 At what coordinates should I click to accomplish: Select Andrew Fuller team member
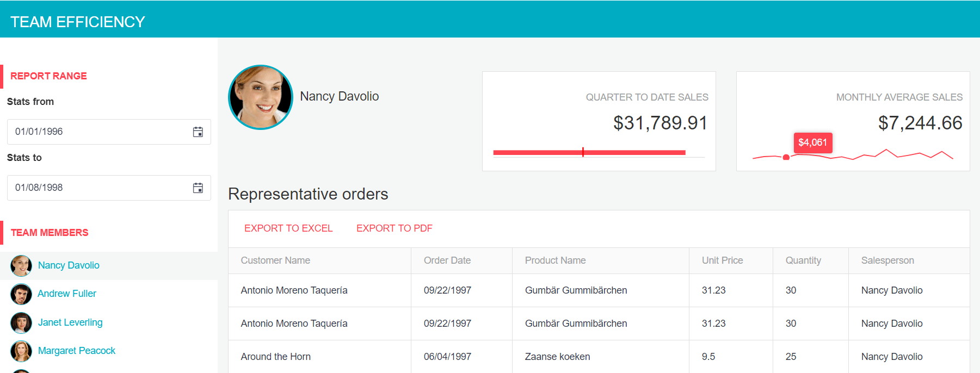[x=67, y=294]
